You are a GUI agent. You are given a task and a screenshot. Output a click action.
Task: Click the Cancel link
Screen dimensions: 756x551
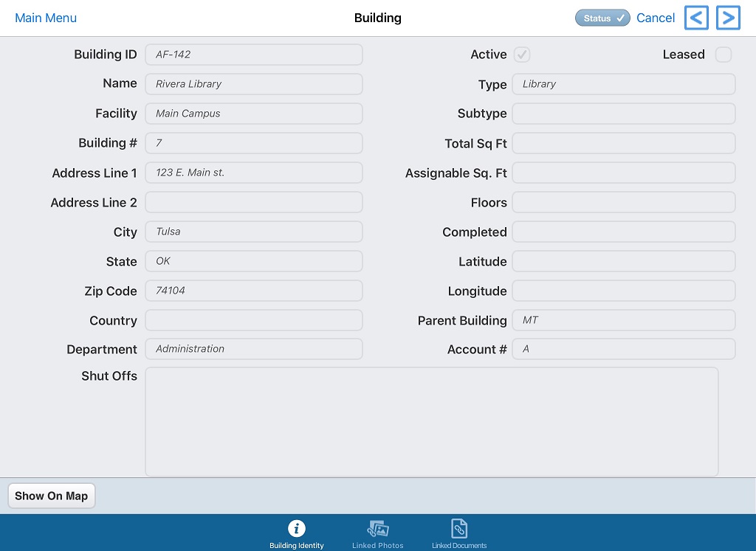656,18
